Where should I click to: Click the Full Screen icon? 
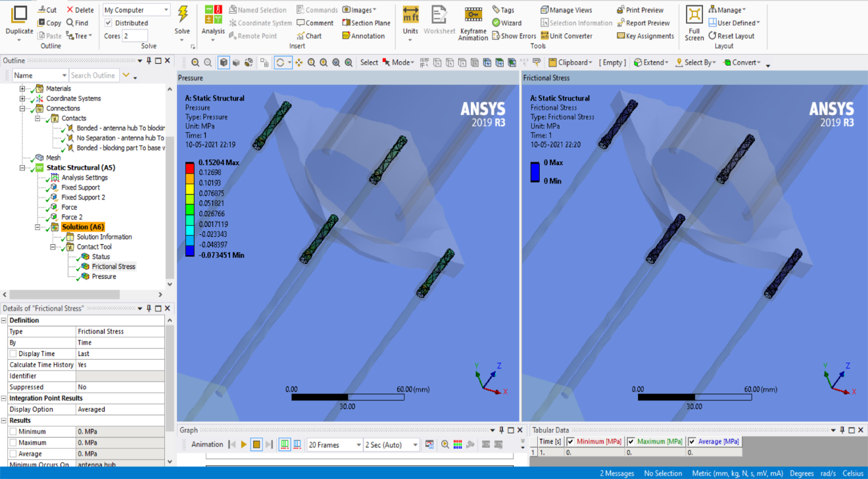click(x=694, y=23)
